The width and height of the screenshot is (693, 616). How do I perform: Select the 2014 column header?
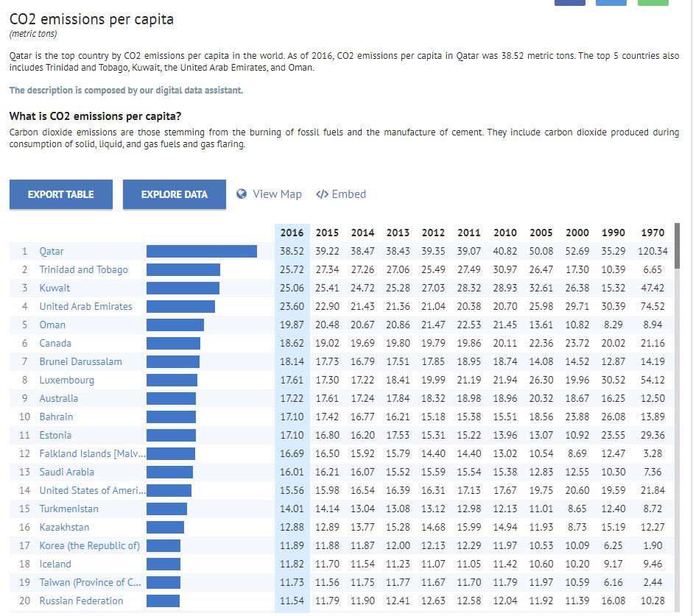pyautogui.click(x=362, y=233)
